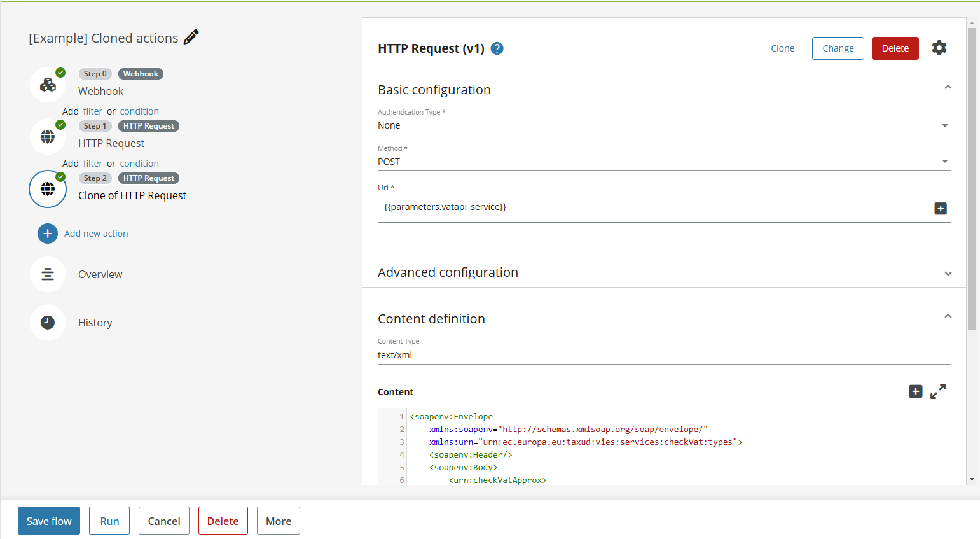Open the gear settings for this action
The height and width of the screenshot is (539, 980).
(x=939, y=48)
